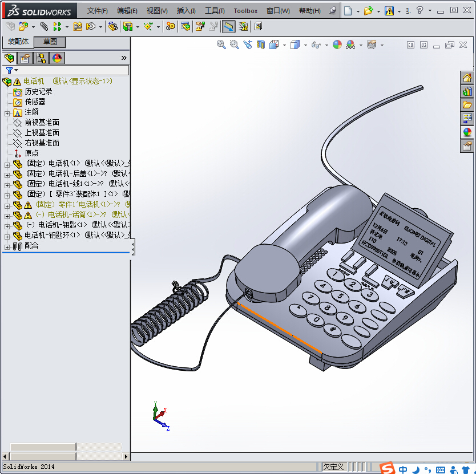Image resolution: width=476 pixels, height=474 pixels.
Task: Click the Edit Appearance color ball
Action: point(337,45)
